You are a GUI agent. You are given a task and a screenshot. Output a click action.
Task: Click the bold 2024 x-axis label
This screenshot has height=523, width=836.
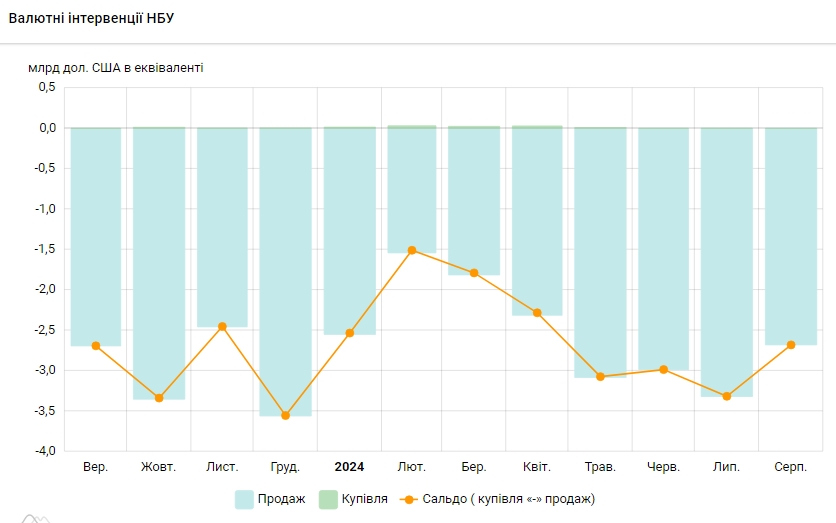coord(349,467)
